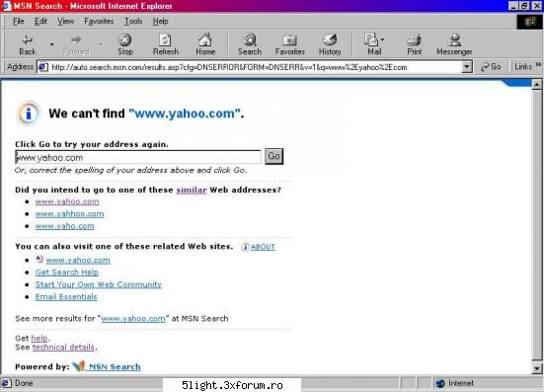The height and width of the screenshot is (392, 544).
Task: Click the greyed Forward toolbar button
Action: [76, 44]
